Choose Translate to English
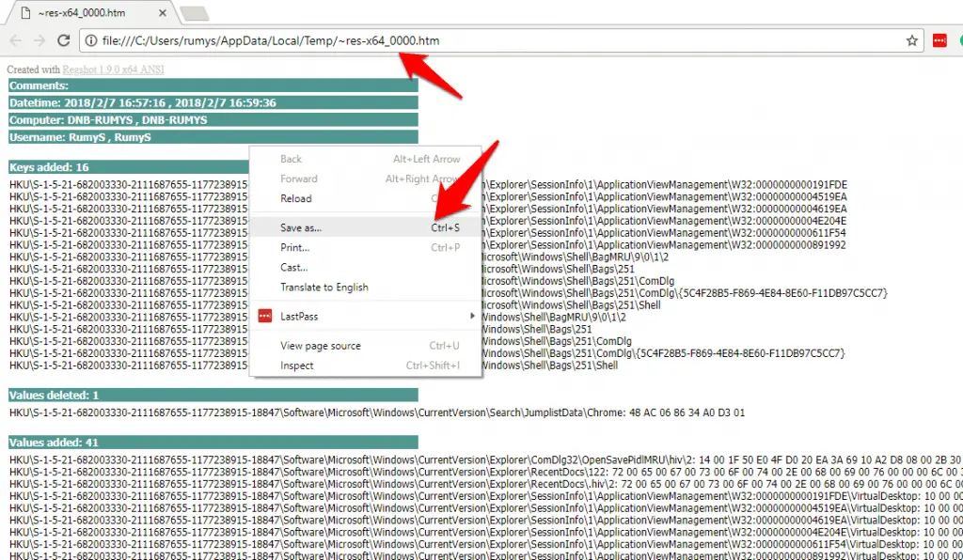The image size is (963, 560). (324, 287)
